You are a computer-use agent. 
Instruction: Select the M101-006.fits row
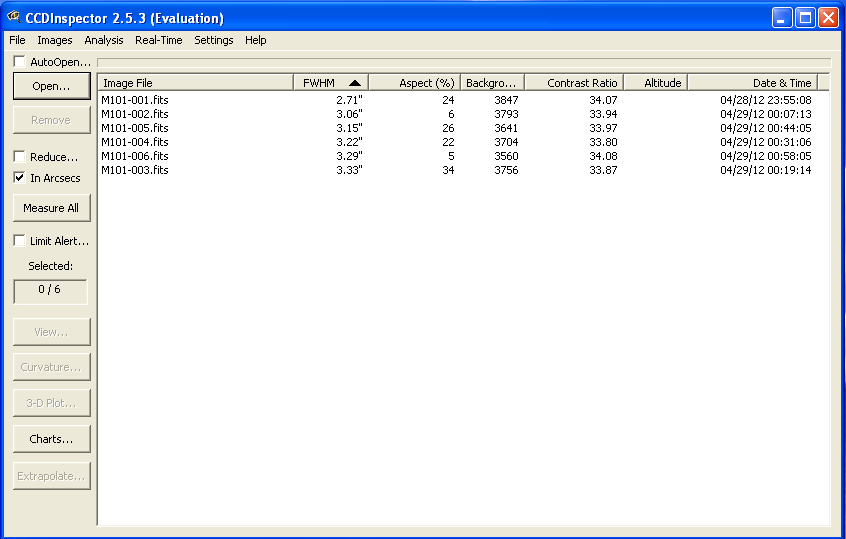point(463,156)
